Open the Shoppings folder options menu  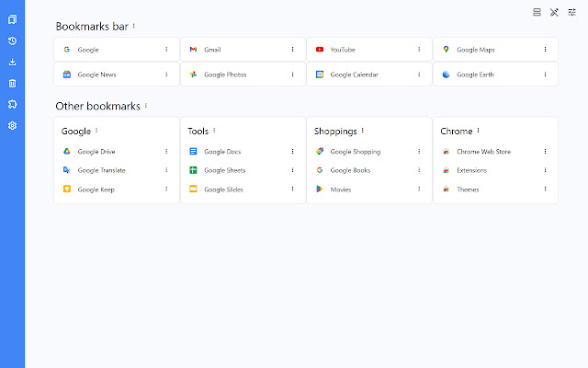363,131
